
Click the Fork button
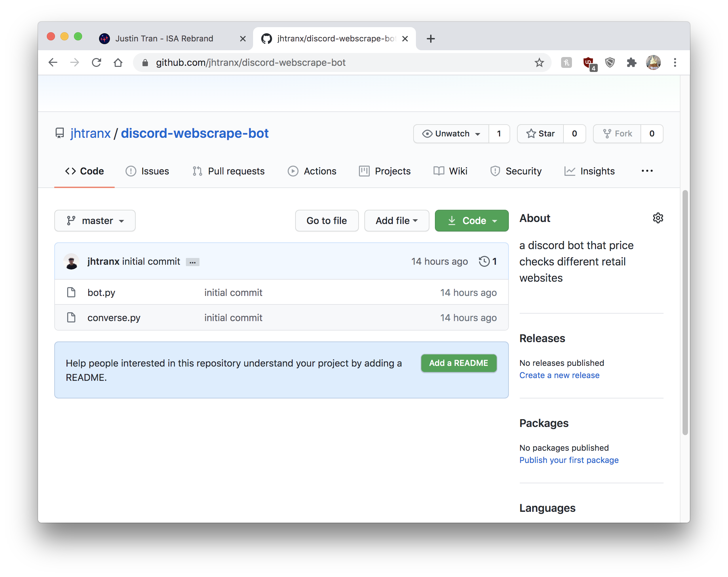coord(617,134)
